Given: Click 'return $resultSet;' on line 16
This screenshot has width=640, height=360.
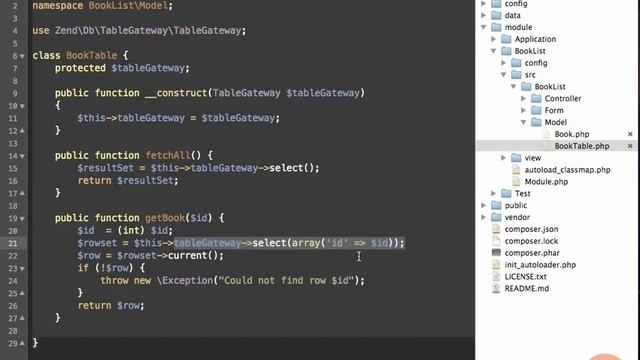Looking at the screenshot, I should click(128, 180).
